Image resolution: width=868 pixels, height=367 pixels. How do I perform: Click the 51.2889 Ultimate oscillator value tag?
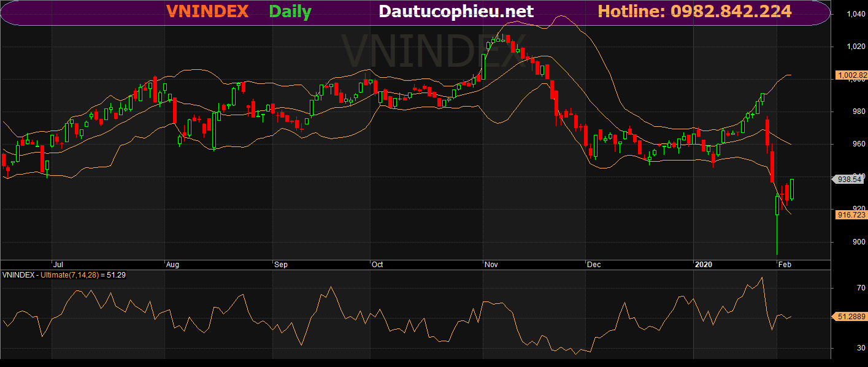pyautogui.click(x=851, y=317)
